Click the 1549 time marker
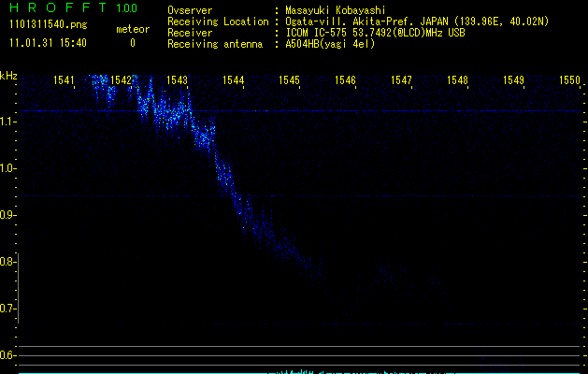 [513, 79]
